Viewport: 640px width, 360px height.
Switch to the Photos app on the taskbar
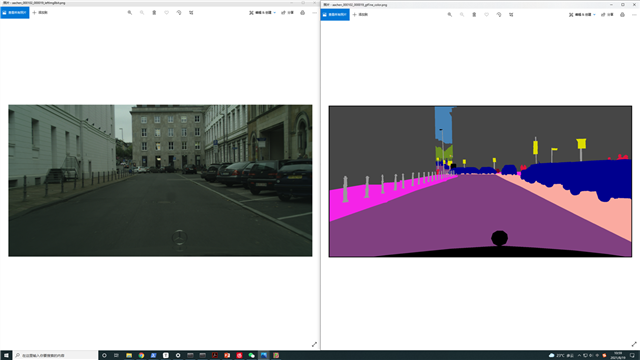264,356
